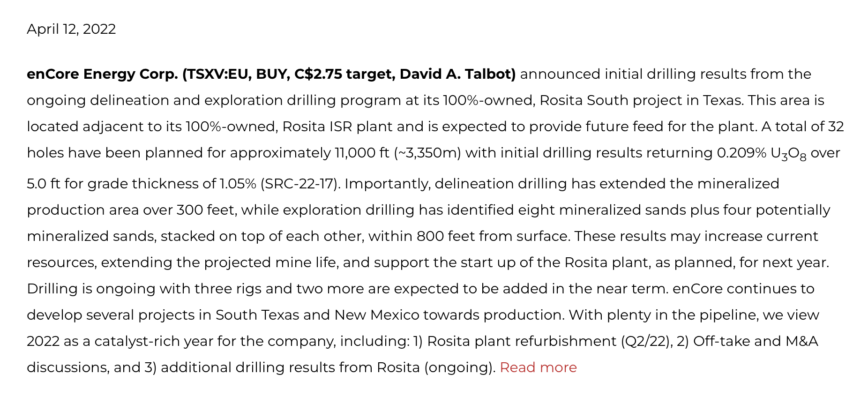Click the 1.05% grade thickness value
This screenshot has height=404, width=868.
coord(238,184)
